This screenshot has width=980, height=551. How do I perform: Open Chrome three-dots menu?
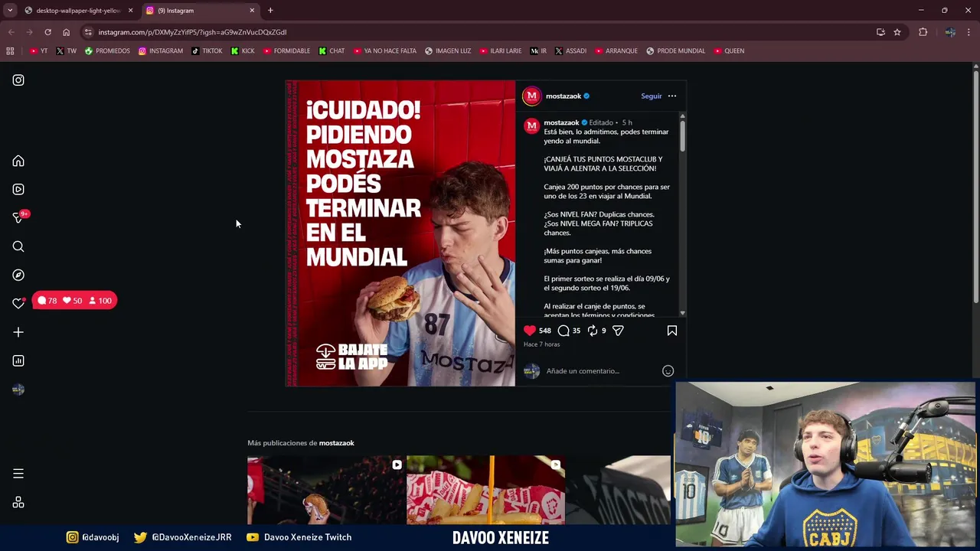coord(969,32)
